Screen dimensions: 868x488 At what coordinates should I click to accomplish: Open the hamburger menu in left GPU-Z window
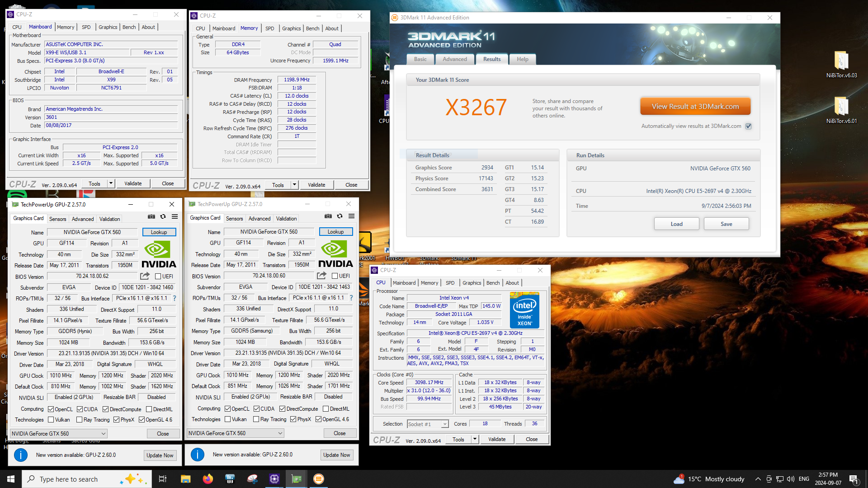point(175,217)
